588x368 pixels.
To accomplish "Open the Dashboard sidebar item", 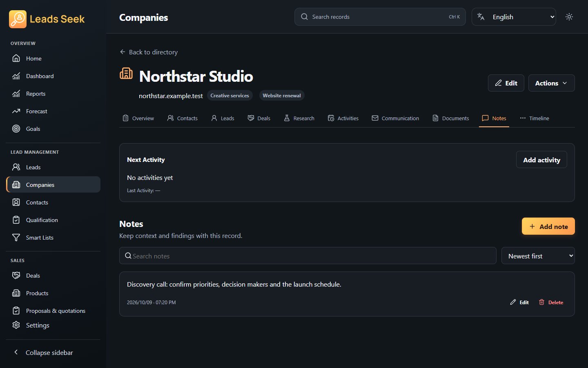I will pos(53,76).
